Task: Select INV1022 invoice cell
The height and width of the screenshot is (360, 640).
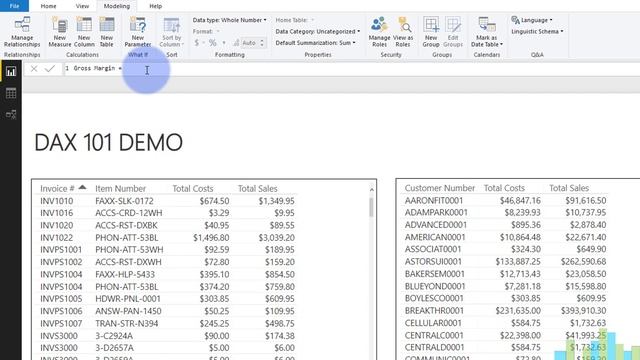Action: (57, 238)
